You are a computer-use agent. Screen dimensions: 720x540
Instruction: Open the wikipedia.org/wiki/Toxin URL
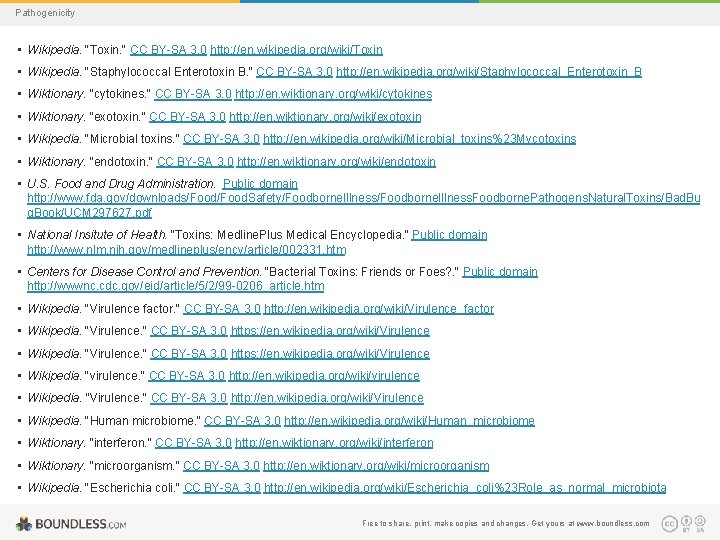(296, 50)
